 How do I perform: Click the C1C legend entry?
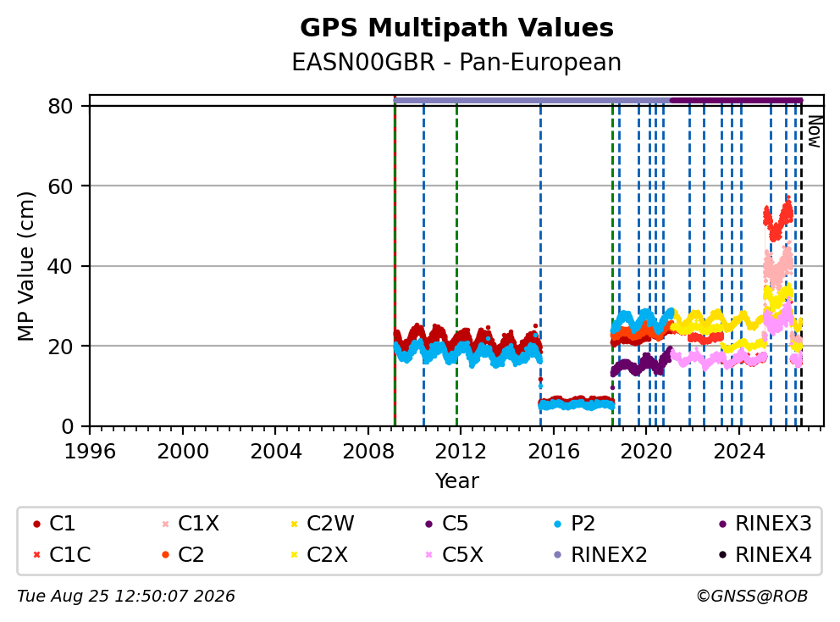[62, 554]
